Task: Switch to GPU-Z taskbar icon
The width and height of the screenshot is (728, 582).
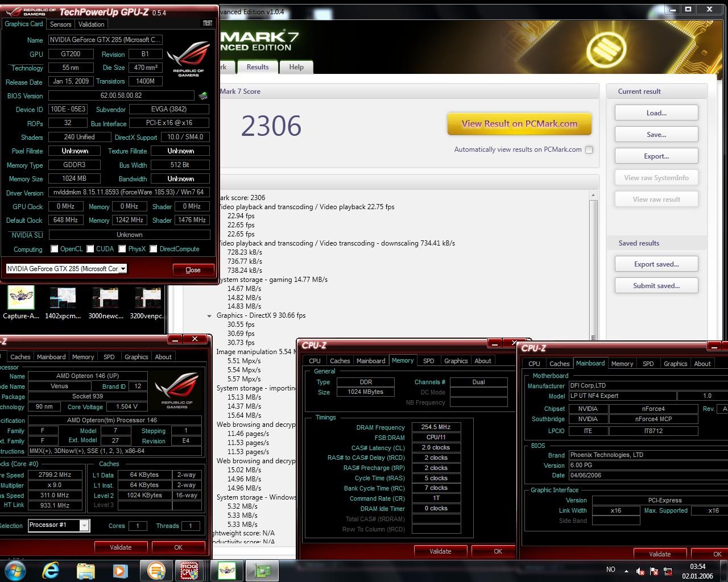Action: pyautogui.click(x=262, y=570)
